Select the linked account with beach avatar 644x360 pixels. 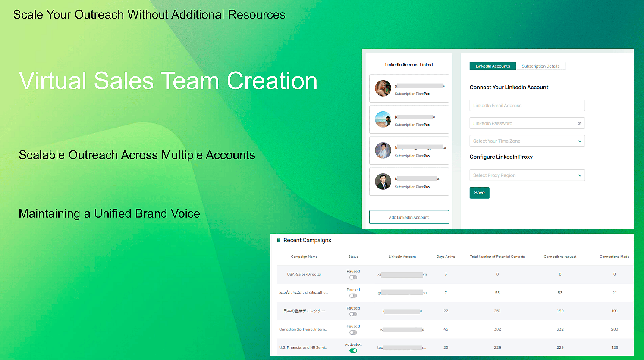point(409,119)
